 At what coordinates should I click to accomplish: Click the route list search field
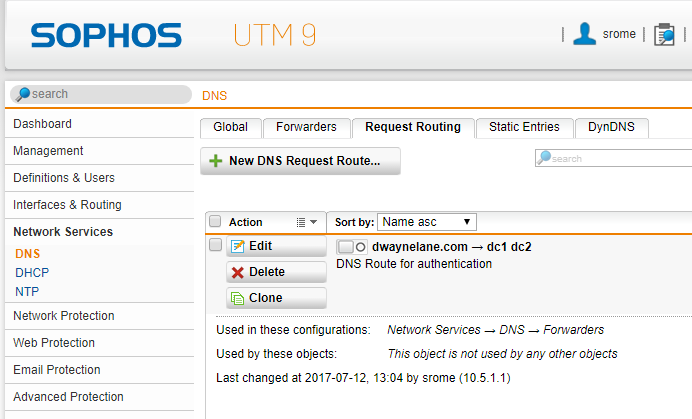click(613, 158)
